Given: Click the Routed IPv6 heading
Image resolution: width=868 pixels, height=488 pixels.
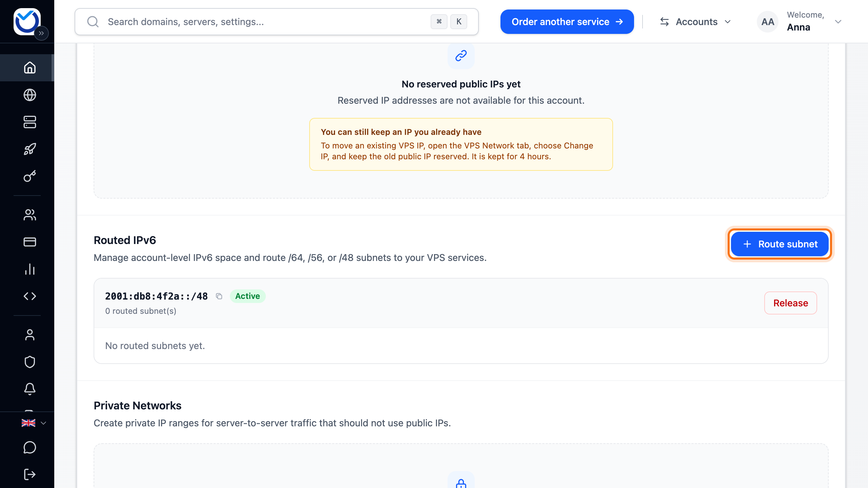Looking at the screenshot, I should pyautogui.click(x=125, y=240).
